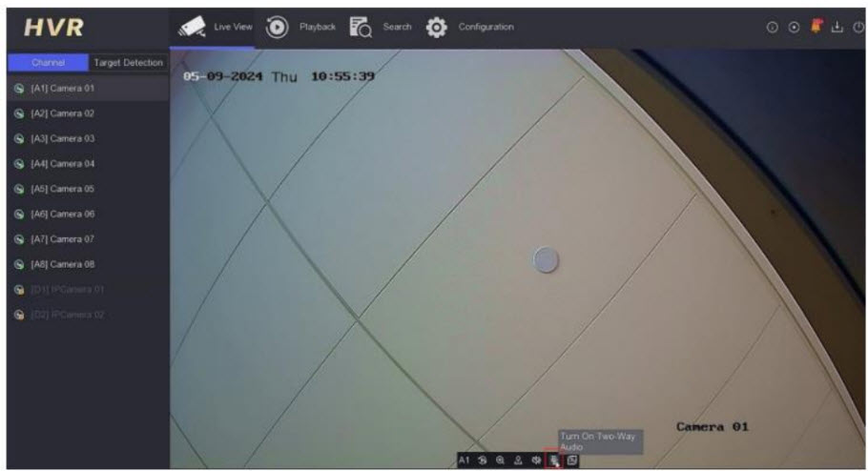This screenshot has width=868, height=471.
Task: Click the Configuration gear icon
Action: click(437, 27)
